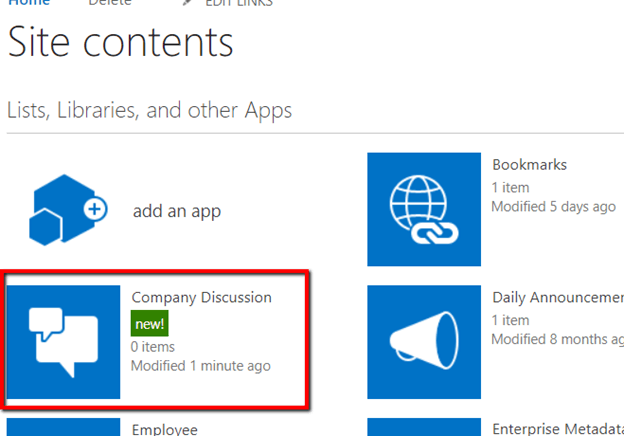Open the Bookmarks list title
The height and width of the screenshot is (436, 624).
(529, 165)
